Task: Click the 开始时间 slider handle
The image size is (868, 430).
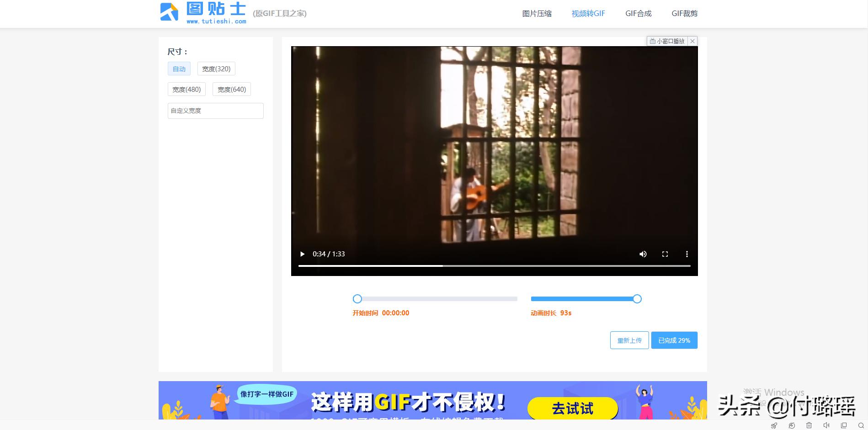Action: coord(357,298)
